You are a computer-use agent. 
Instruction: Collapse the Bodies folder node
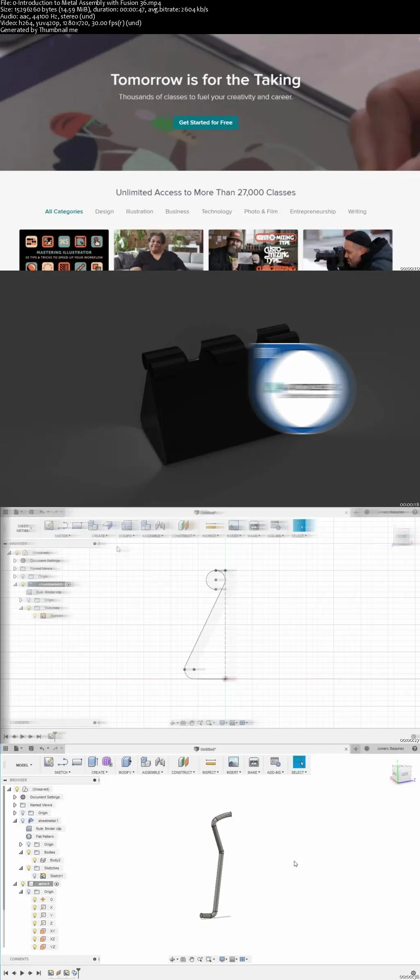(21, 852)
